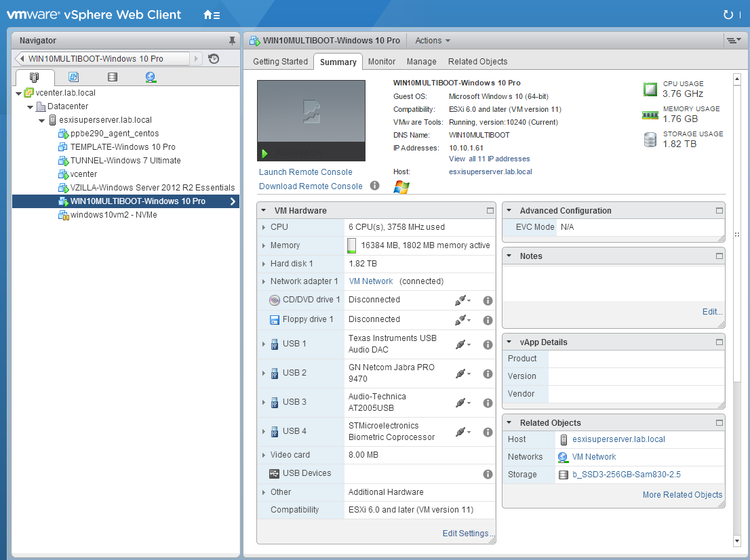This screenshot has width=750, height=560.
Task: Open connection menu for USB 1
Action: point(462,344)
